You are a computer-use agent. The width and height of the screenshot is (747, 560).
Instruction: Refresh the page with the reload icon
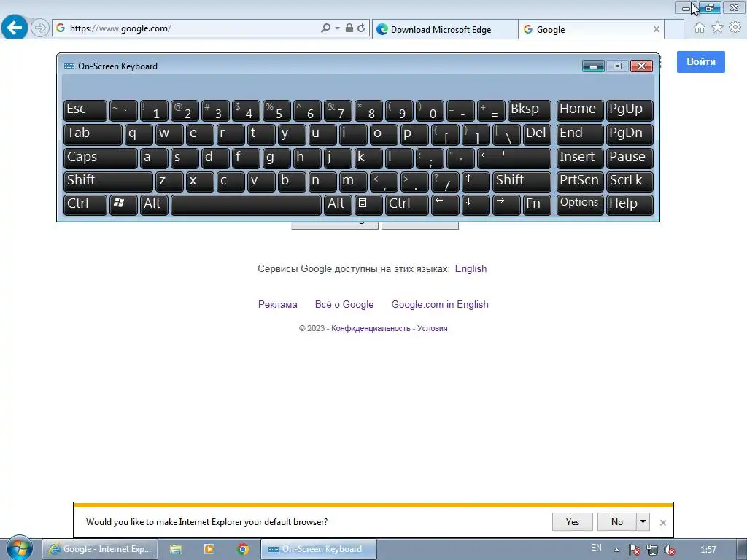(x=361, y=28)
